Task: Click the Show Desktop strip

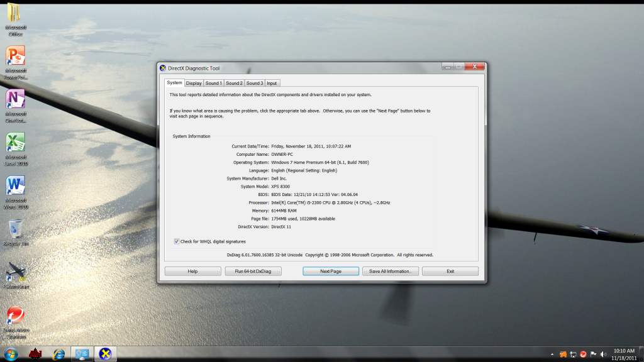Action: tap(641, 354)
